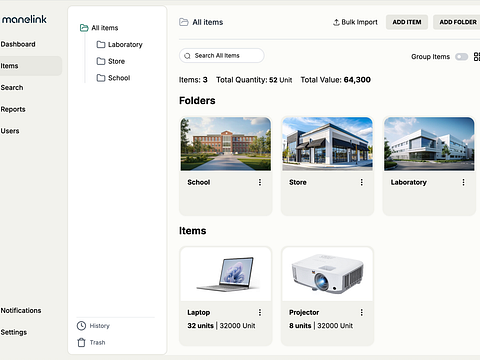This screenshot has width=480, height=360.
Task: Open the School folder options menu
Action: point(260,182)
